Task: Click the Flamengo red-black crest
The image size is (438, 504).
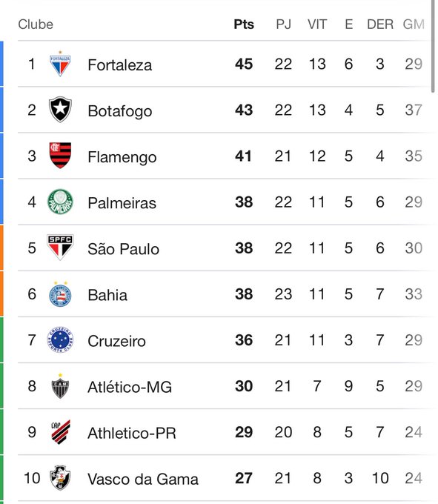Action: click(60, 156)
